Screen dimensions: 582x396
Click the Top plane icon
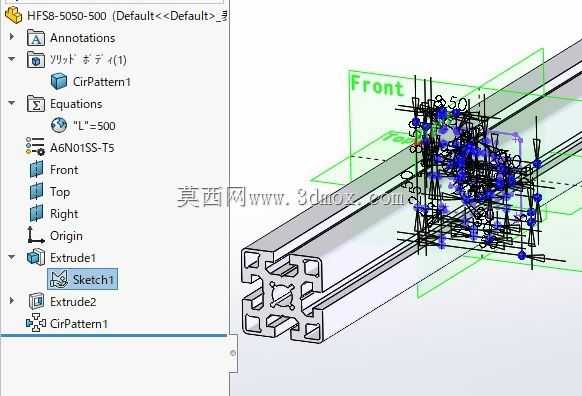pyautogui.click(x=36, y=192)
